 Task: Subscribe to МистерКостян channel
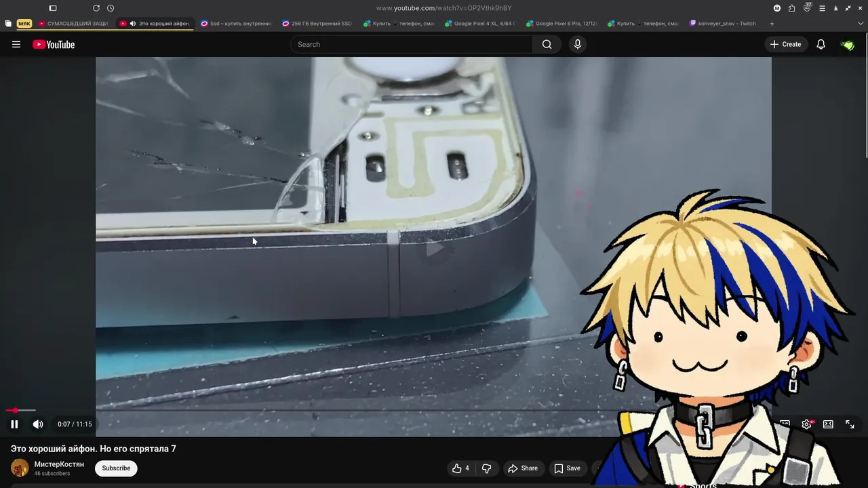point(116,468)
